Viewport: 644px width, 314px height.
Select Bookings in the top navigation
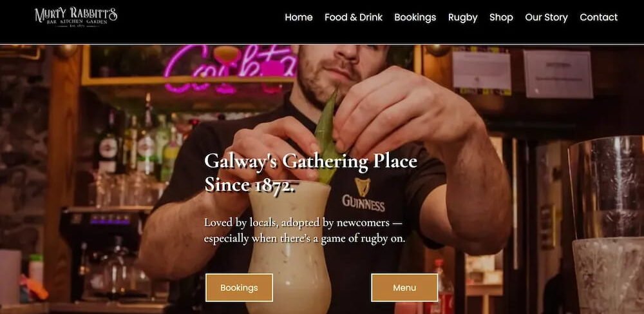415,17
